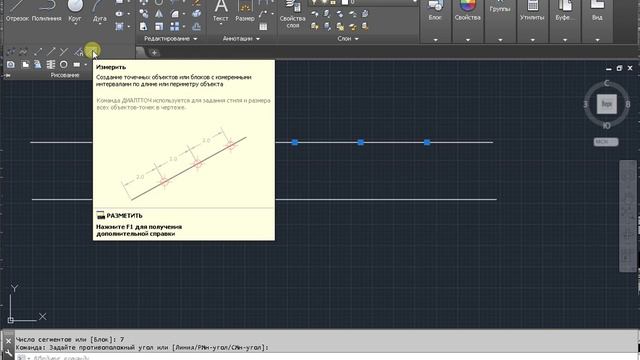The image size is (640, 360).
Task: Select the leader tool in Аннотации
Action: point(263,13)
